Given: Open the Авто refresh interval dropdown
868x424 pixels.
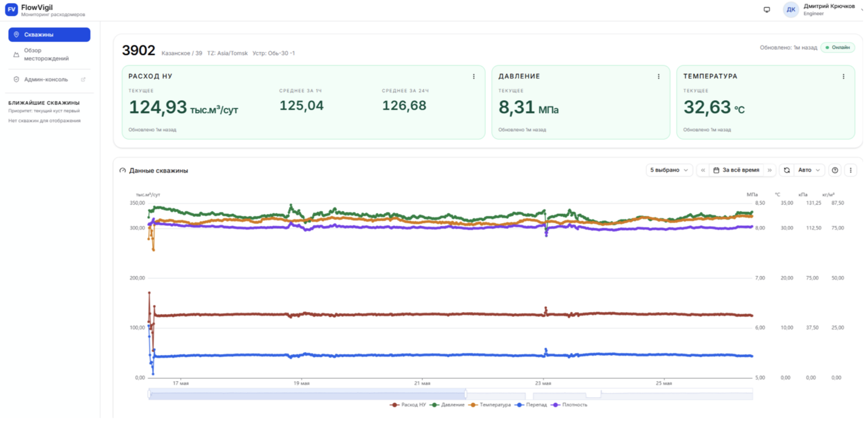Looking at the screenshot, I should 809,170.
